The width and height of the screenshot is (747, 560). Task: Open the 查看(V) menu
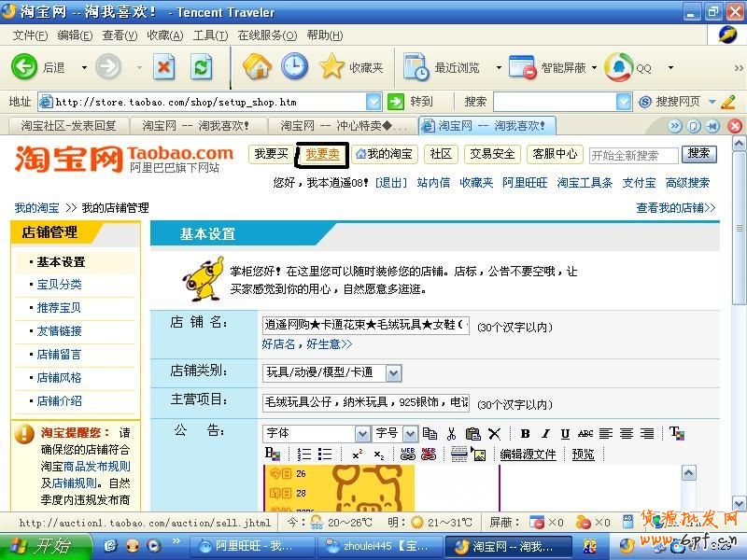120,35
